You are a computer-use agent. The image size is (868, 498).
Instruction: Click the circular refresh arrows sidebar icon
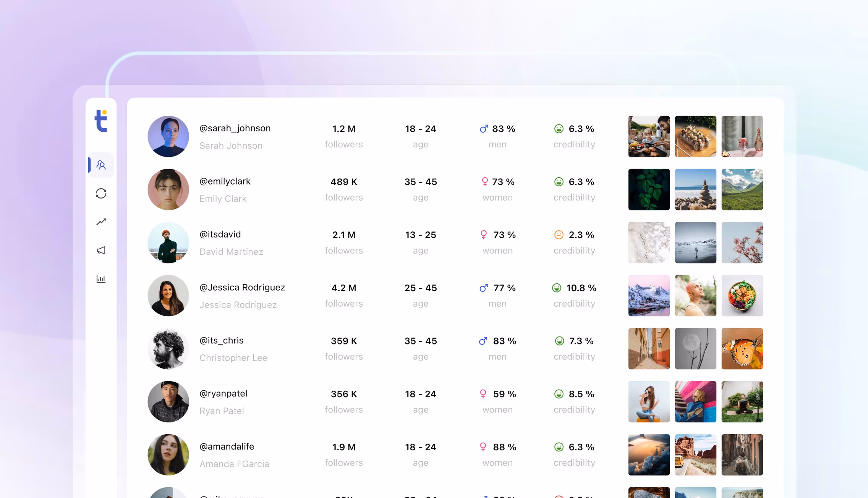[x=101, y=193]
